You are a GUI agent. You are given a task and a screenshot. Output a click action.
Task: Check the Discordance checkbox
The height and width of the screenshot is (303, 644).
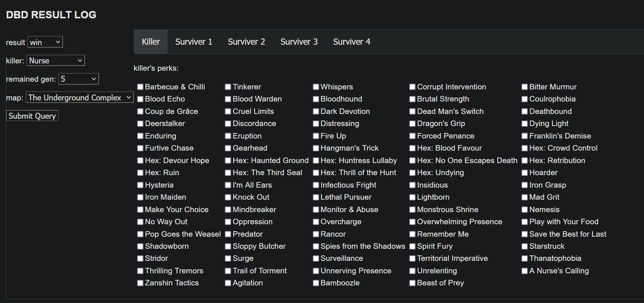pos(228,123)
